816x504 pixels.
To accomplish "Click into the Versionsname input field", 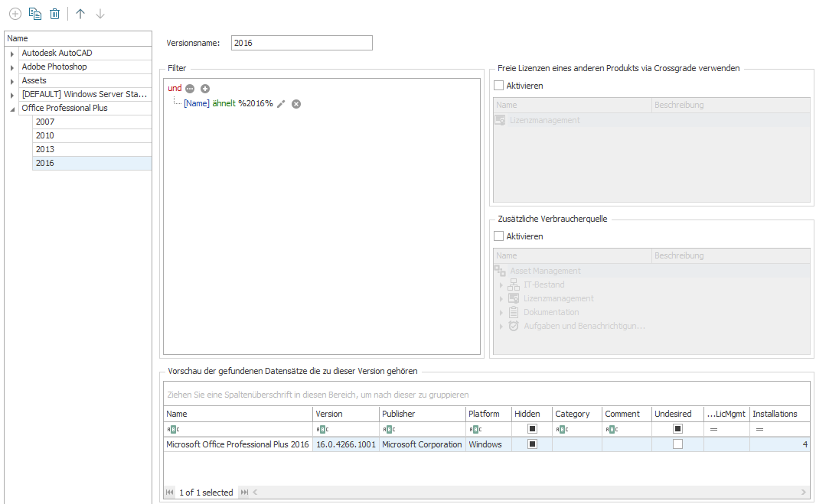I will point(302,43).
